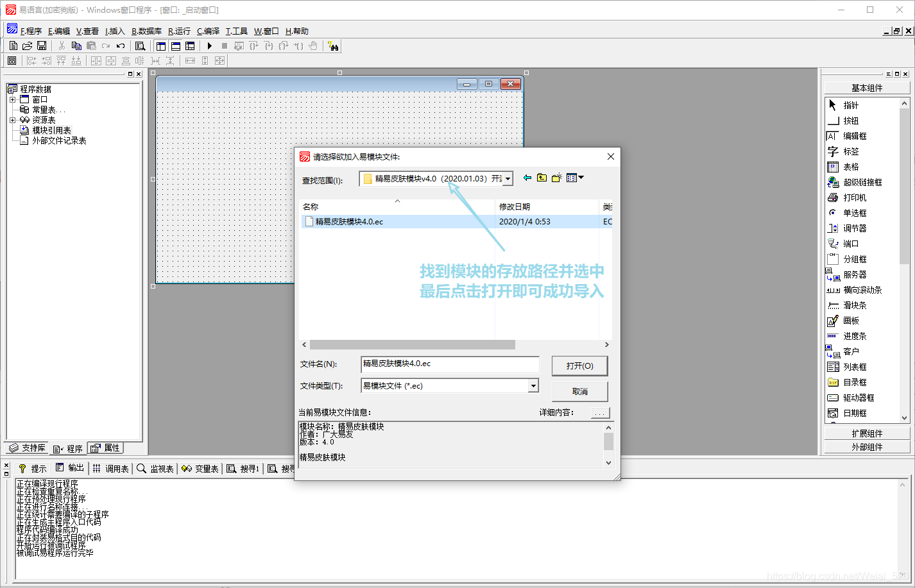Viewport: 915px width, 588px height.
Task: Select the 超级链接框 hyperlink component
Action: [x=863, y=182]
